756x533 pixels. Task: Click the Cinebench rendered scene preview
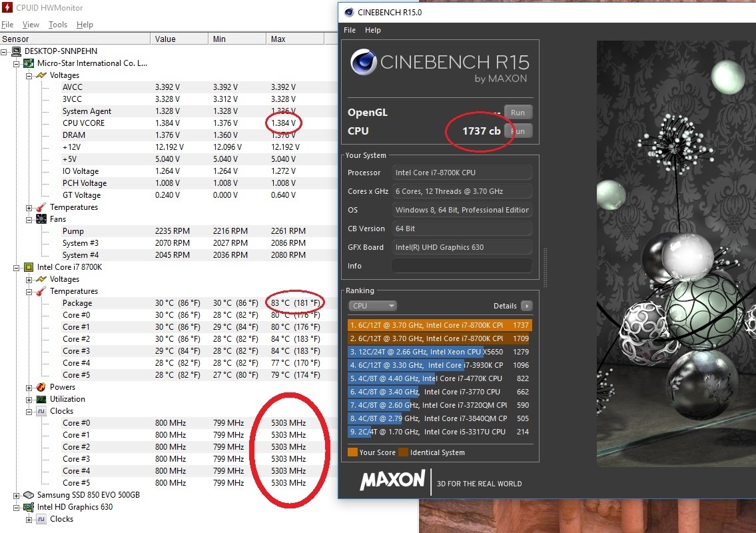click(x=677, y=254)
